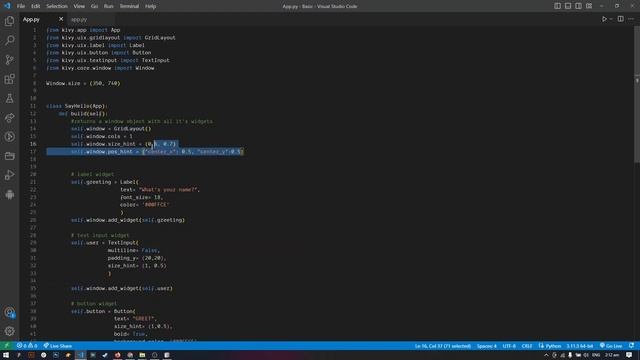640x360 pixels.
Task: Open the Live Share view in the activity bar
Action: coord(9,118)
